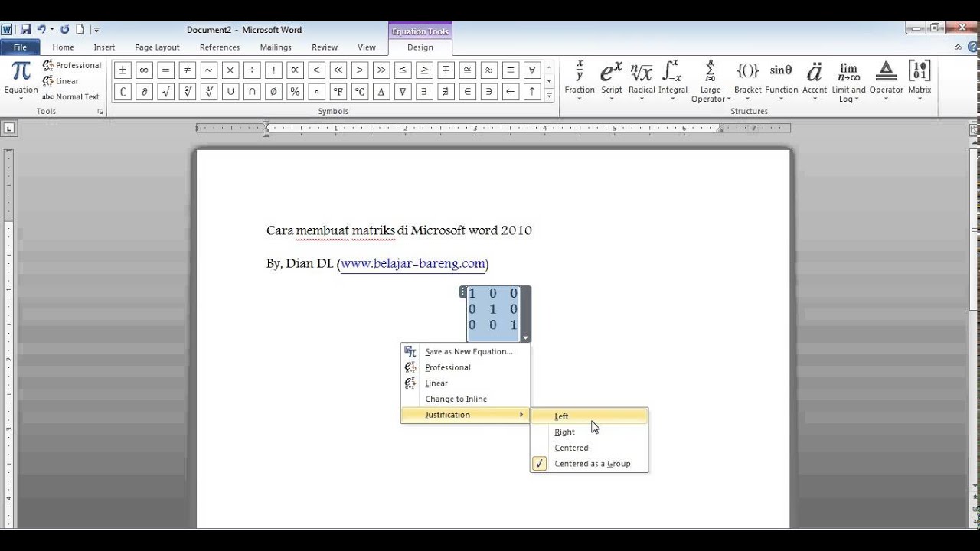980x551 pixels.
Task: Insert the degrees Fahrenheit symbol
Action: tap(338, 92)
